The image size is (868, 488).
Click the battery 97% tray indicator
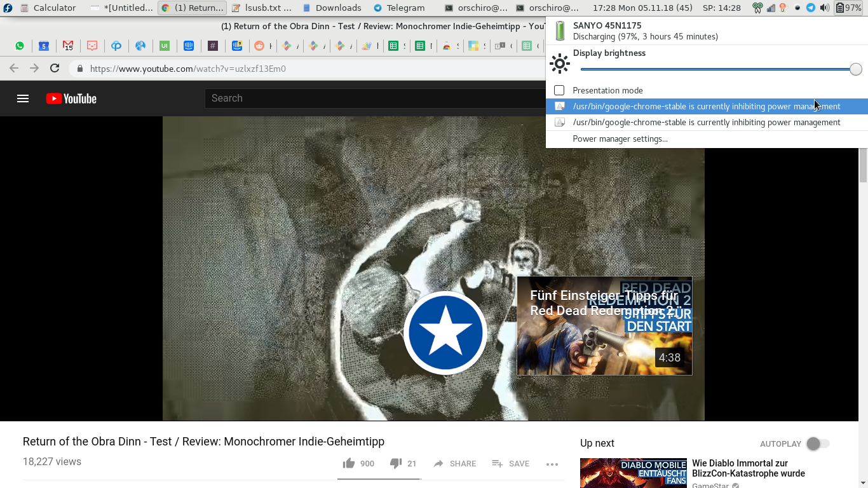point(849,8)
